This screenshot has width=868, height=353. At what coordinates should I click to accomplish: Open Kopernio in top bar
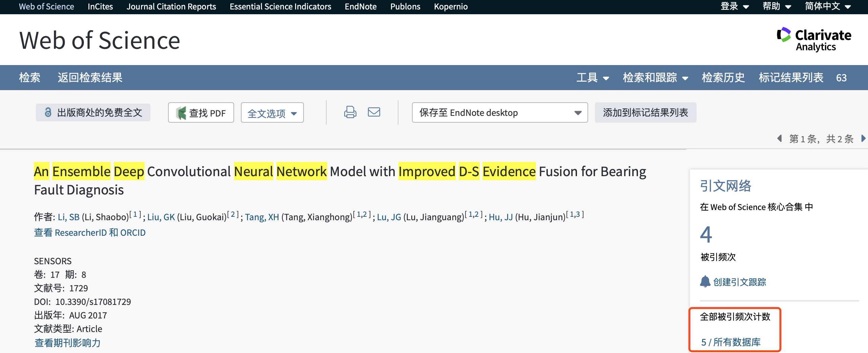click(x=451, y=6)
